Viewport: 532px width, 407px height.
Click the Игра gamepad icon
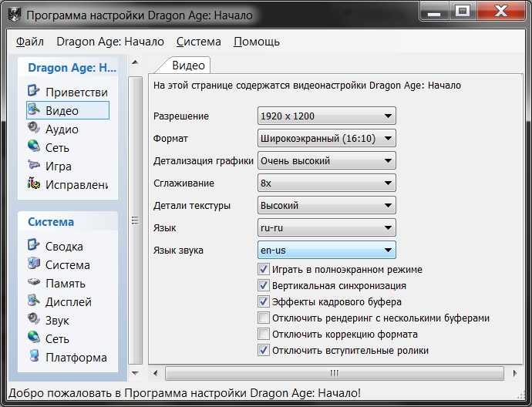click(x=34, y=165)
